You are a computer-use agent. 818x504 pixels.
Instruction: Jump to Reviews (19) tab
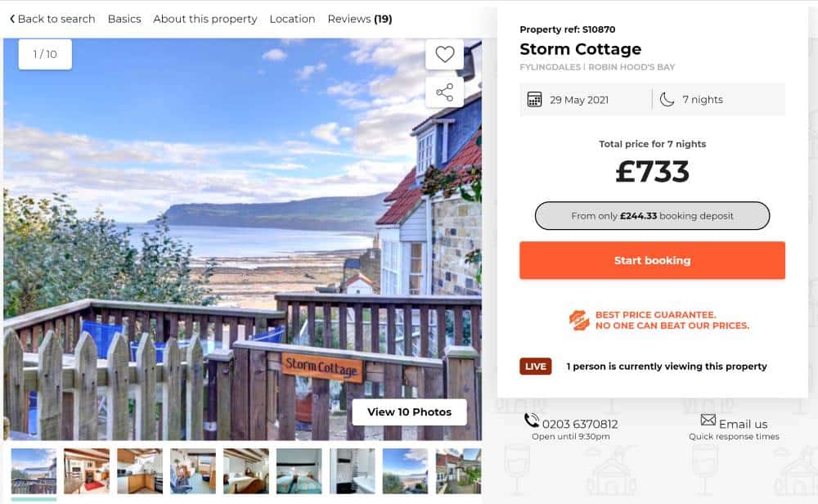tap(359, 19)
